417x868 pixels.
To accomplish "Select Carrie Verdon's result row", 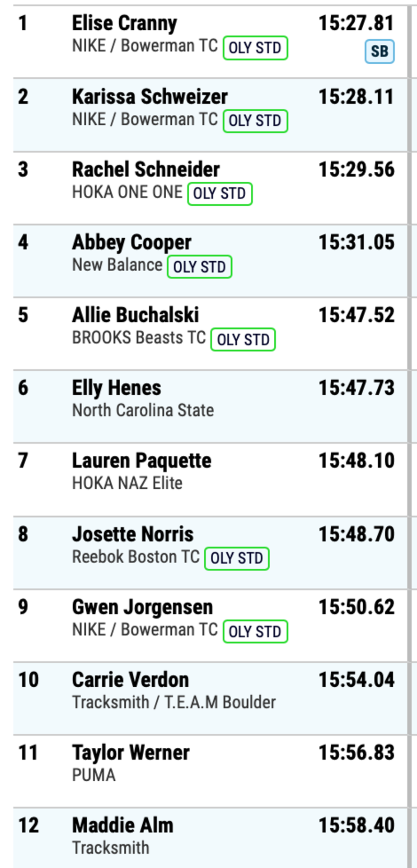I will pyautogui.click(x=211, y=698).
